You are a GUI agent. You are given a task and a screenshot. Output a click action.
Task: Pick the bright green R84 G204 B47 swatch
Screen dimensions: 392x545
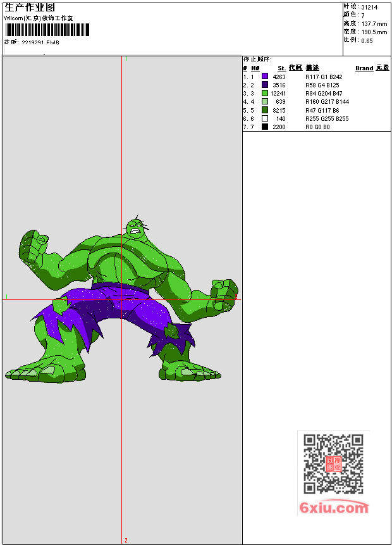264,93
